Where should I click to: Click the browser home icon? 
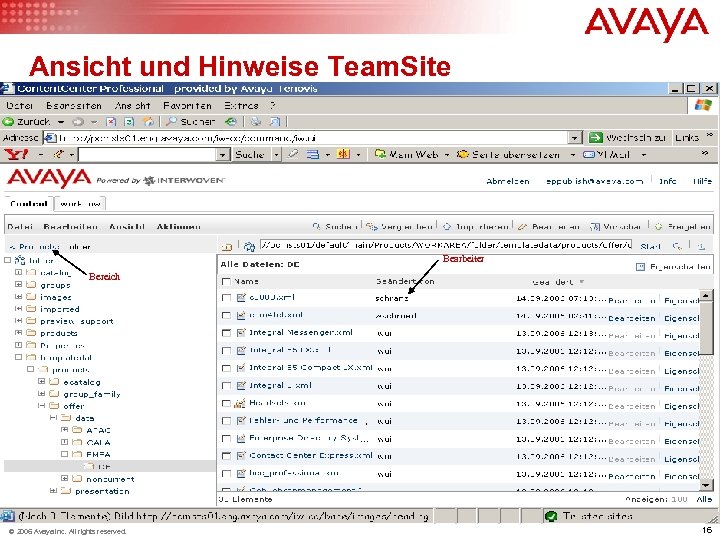(148, 122)
